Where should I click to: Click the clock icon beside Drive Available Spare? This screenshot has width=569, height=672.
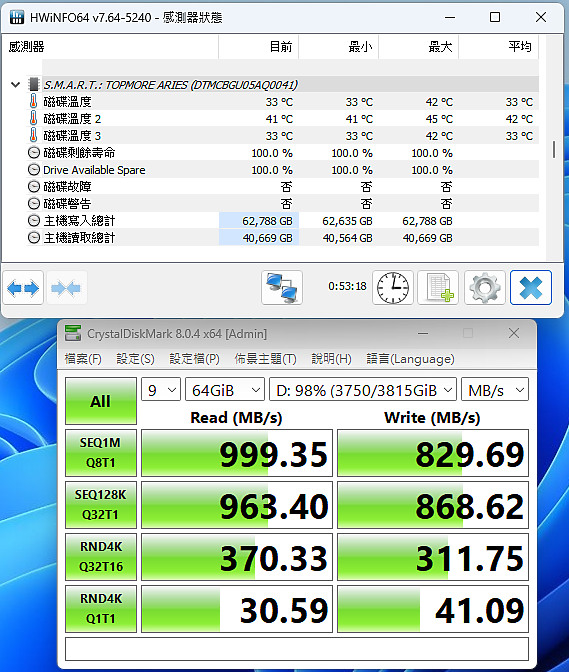click(x=34, y=170)
